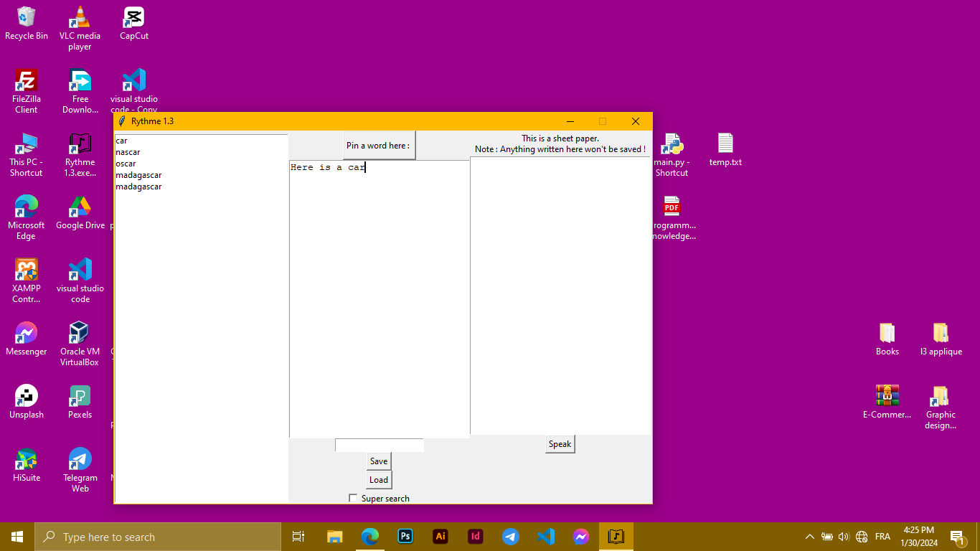Click the FRA language indicator
This screenshot has height=551, width=980.
[x=882, y=537]
